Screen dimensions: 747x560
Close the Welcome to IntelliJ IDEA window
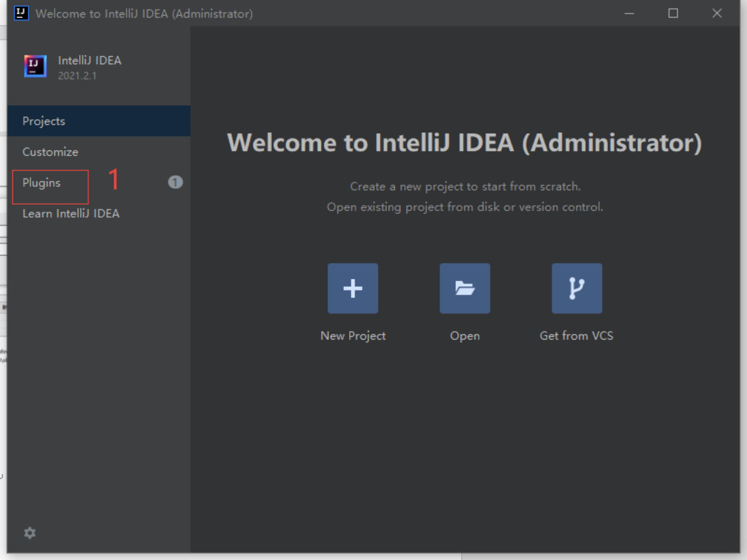click(x=717, y=14)
